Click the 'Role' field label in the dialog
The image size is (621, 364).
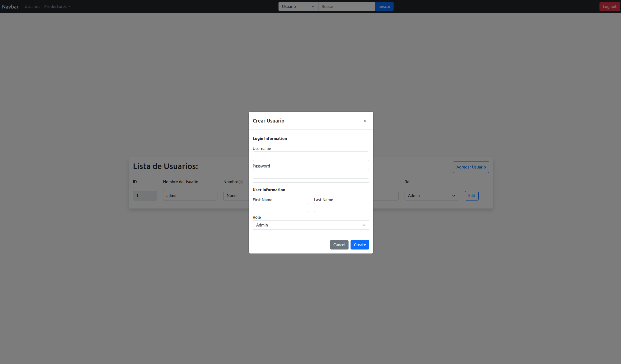pos(257,217)
